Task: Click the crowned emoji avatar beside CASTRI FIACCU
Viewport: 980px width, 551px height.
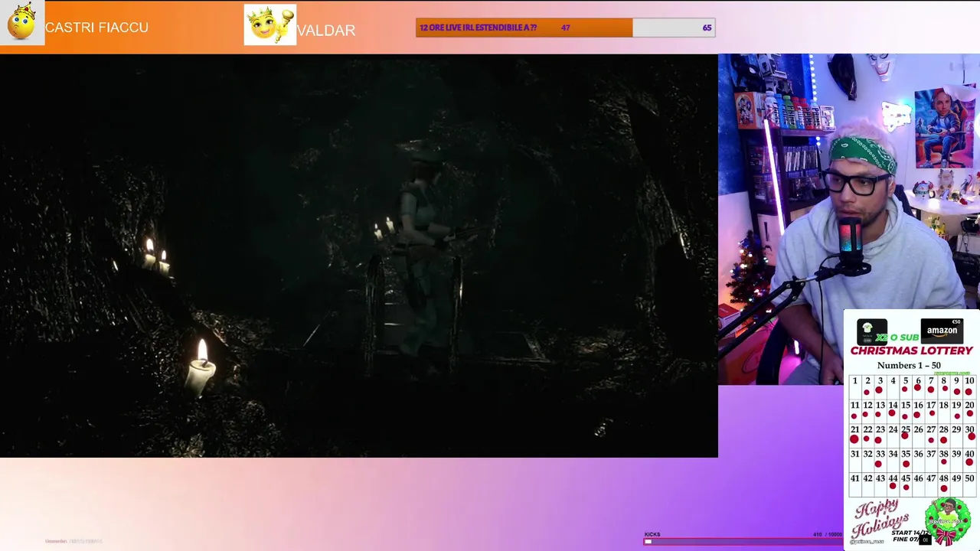Action: coord(22,23)
